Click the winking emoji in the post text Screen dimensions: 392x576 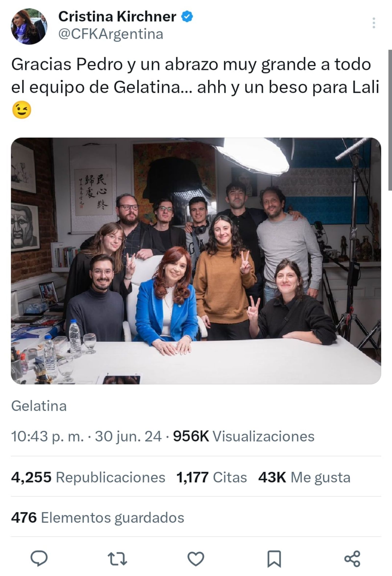pos(22,110)
